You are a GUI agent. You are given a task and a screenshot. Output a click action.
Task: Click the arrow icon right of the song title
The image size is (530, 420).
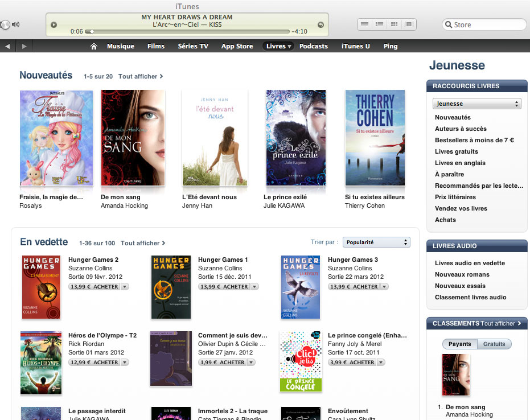click(321, 24)
